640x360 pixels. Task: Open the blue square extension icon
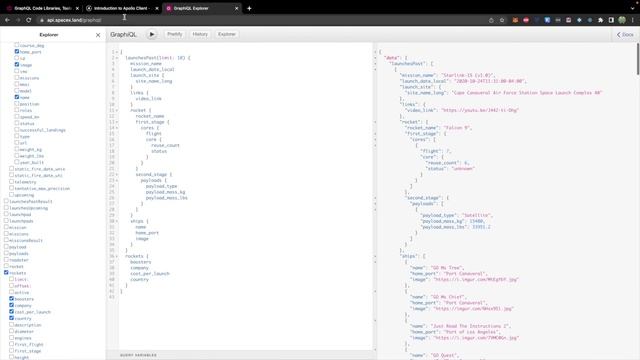(547, 20)
